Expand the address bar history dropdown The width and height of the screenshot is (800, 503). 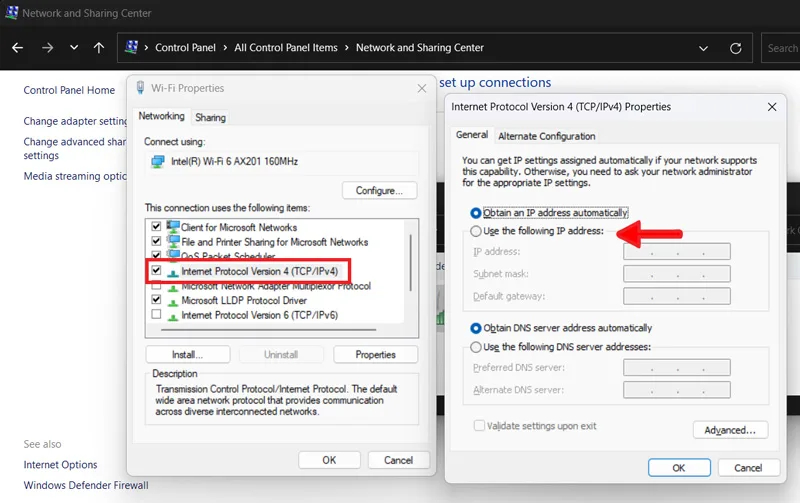[x=703, y=48]
